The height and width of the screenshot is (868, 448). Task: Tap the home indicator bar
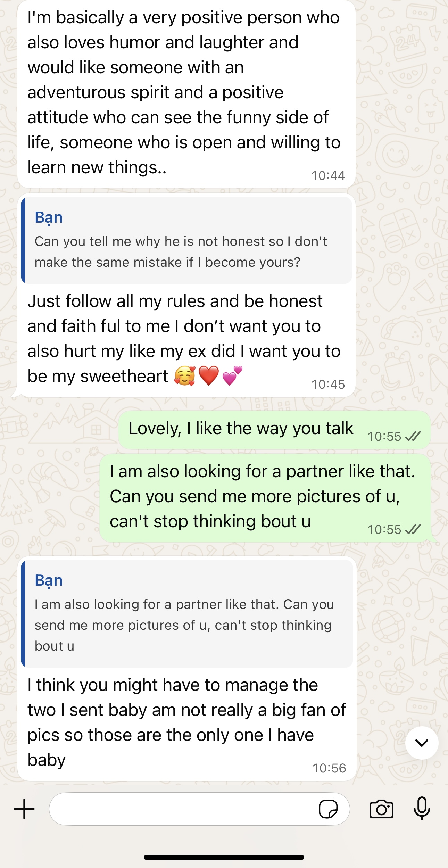pos(224,857)
